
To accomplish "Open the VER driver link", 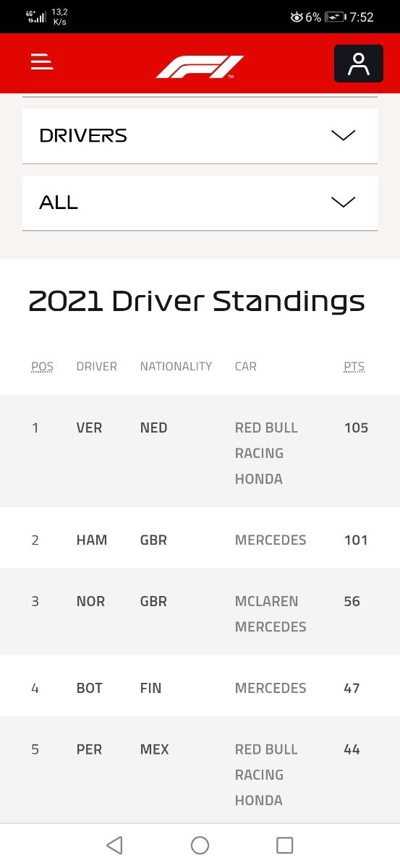I will tap(89, 427).
